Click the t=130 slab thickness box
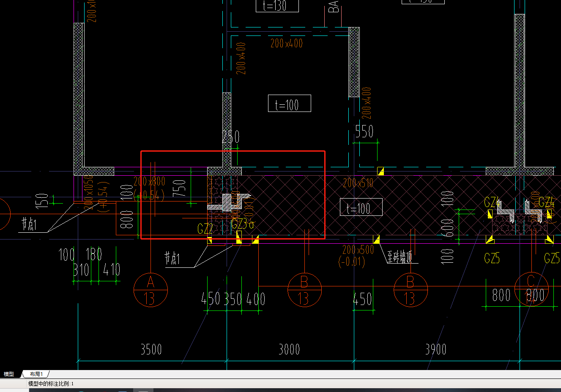 click(277, 5)
